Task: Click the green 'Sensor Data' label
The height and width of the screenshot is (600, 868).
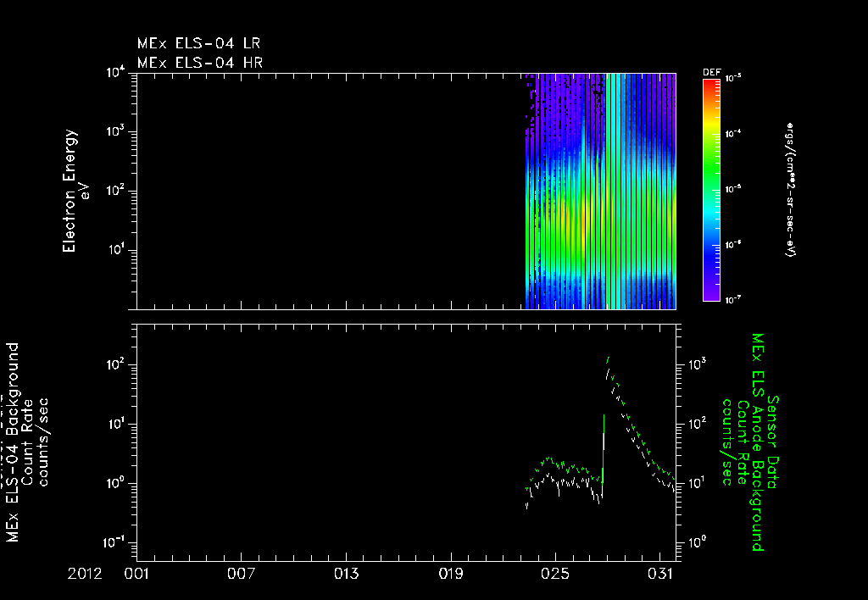Action: click(772, 442)
